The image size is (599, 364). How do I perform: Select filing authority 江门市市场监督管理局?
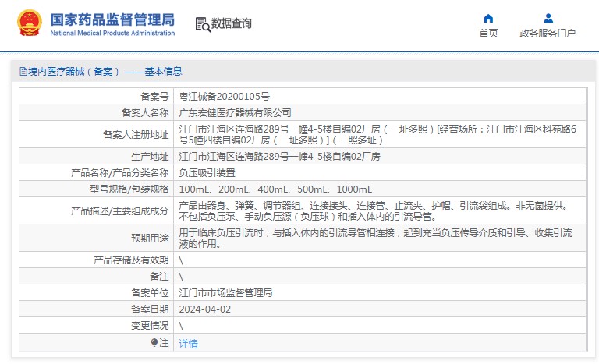point(225,292)
